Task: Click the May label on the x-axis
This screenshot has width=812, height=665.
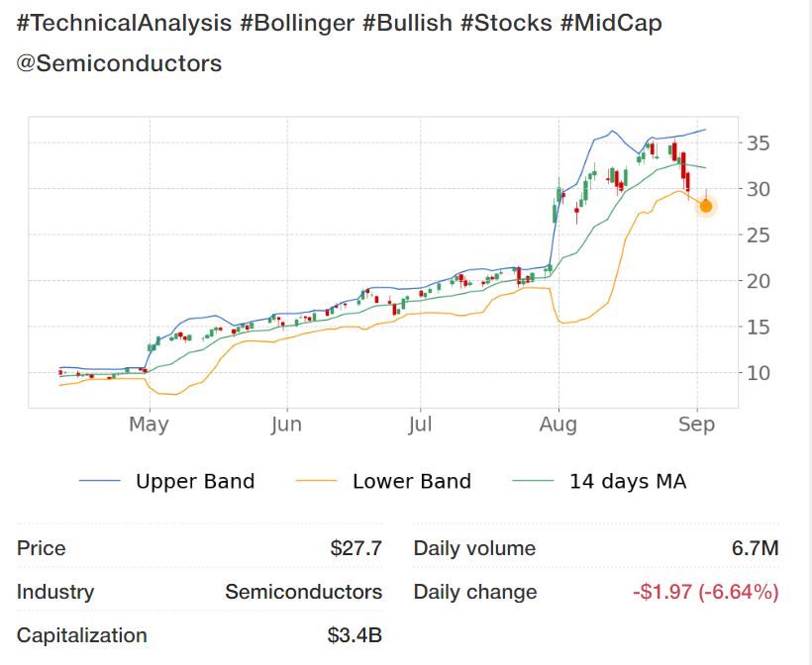Action: click(149, 425)
